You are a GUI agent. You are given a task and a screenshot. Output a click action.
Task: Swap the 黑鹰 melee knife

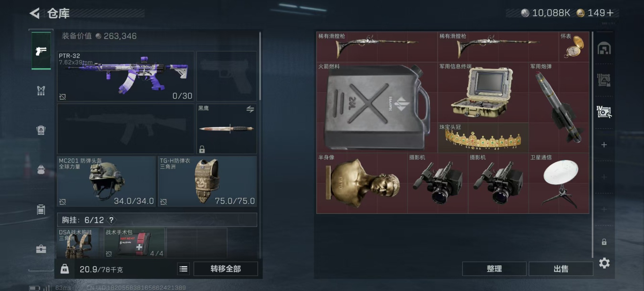coord(250,109)
